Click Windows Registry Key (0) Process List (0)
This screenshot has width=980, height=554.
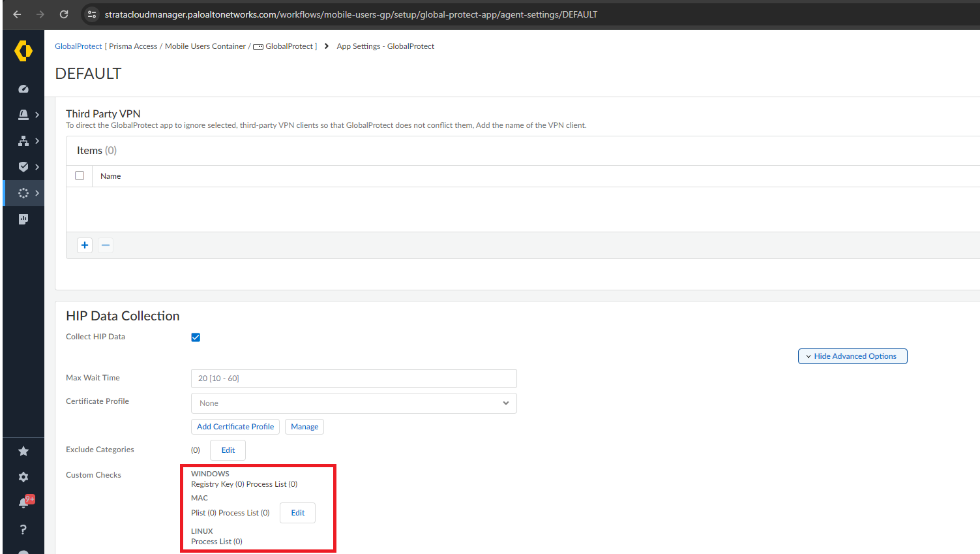pos(245,484)
